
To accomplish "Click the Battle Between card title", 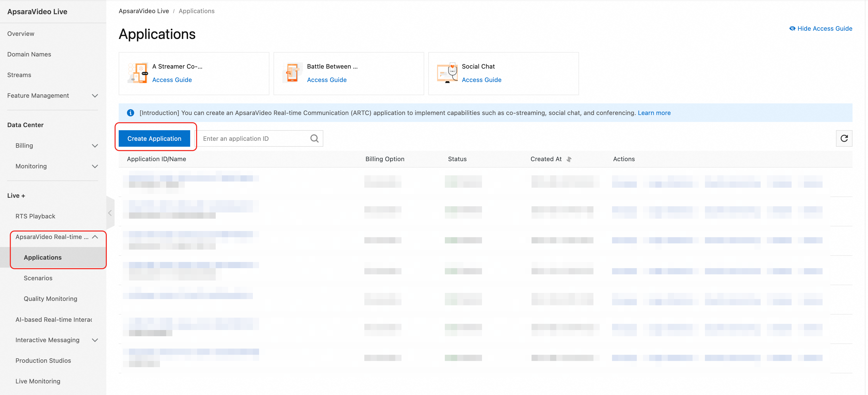I will [x=332, y=66].
